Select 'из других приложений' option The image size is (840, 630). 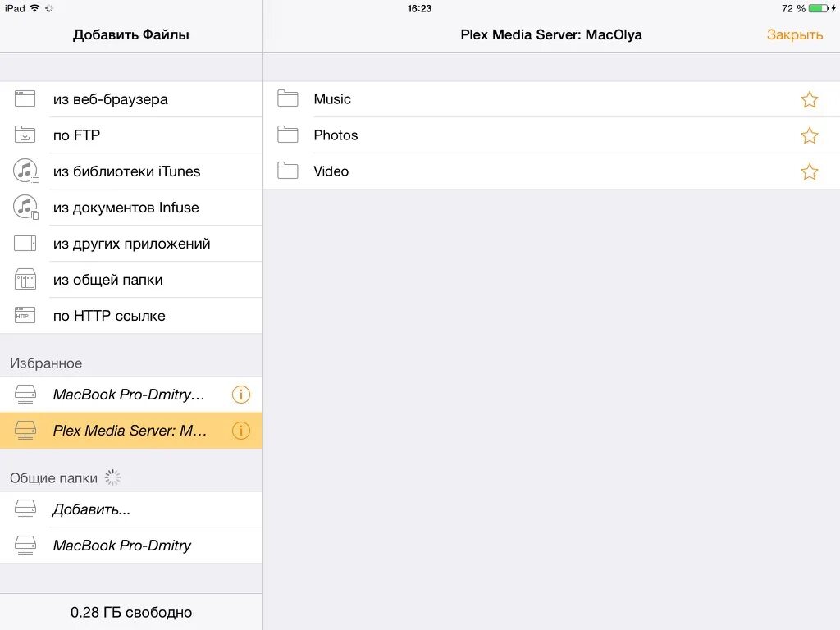click(131, 243)
